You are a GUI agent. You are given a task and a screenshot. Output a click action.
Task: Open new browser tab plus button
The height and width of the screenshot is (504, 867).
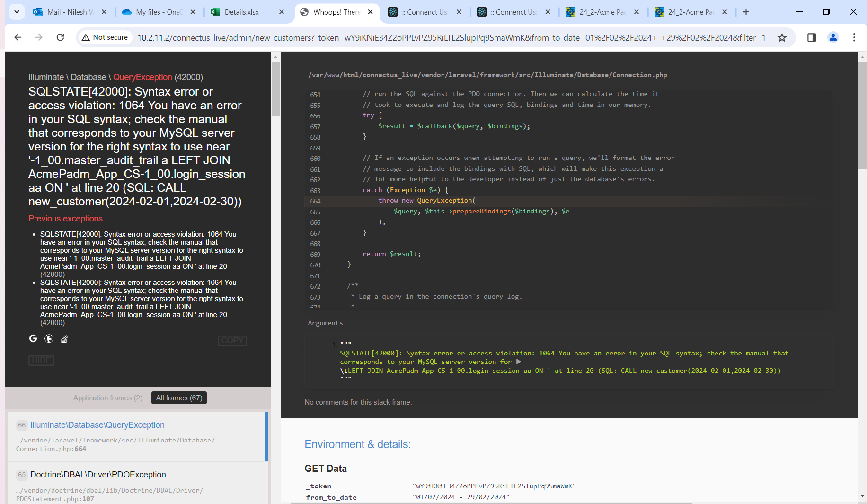click(x=746, y=12)
